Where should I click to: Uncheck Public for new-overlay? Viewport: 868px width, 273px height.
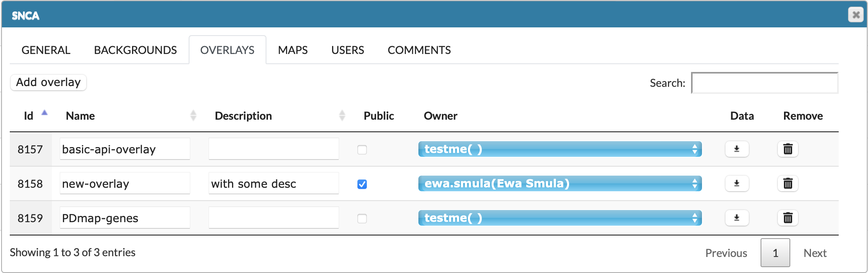coord(362,184)
